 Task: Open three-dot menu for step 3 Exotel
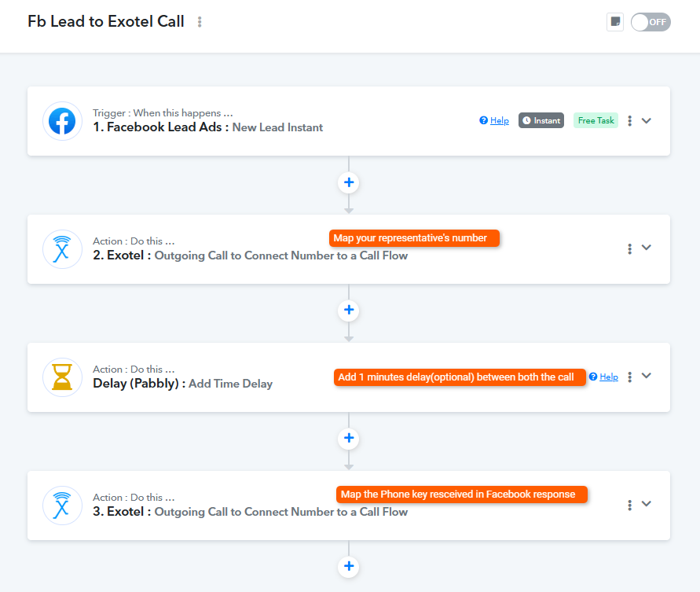629,505
